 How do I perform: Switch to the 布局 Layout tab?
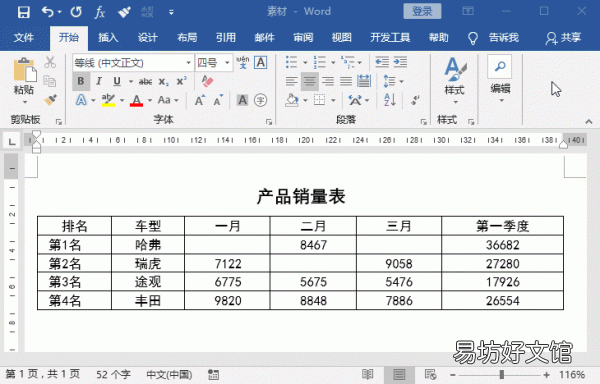[x=187, y=37]
